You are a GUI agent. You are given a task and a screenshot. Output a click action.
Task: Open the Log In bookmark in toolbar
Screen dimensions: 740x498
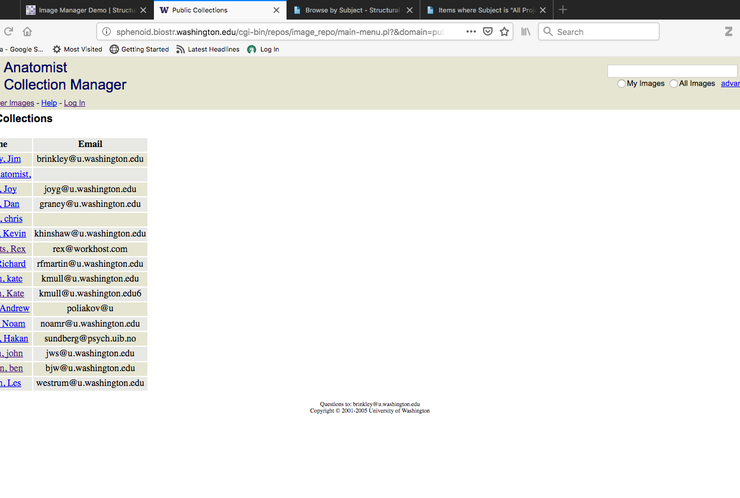click(263, 49)
